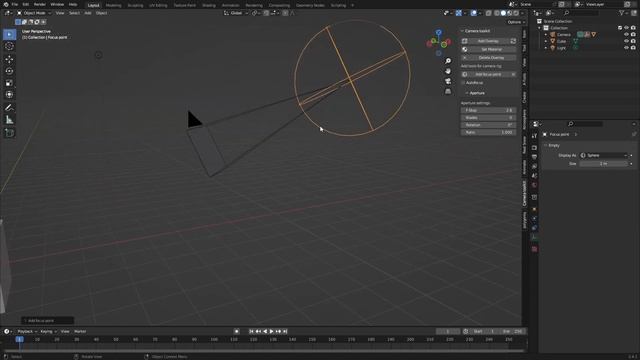
Task: Open the Global transform orientation dropdown
Action: click(x=236, y=13)
